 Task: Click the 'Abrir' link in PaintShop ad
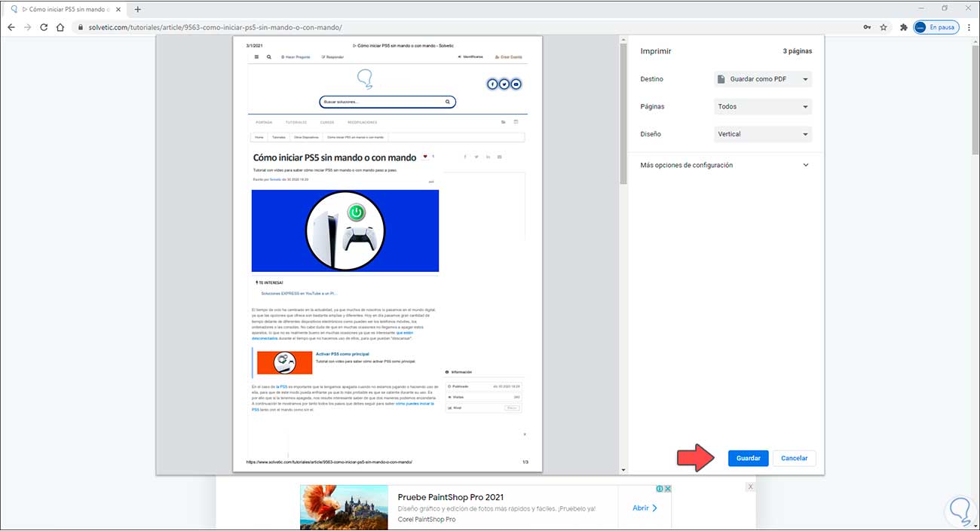point(645,508)
